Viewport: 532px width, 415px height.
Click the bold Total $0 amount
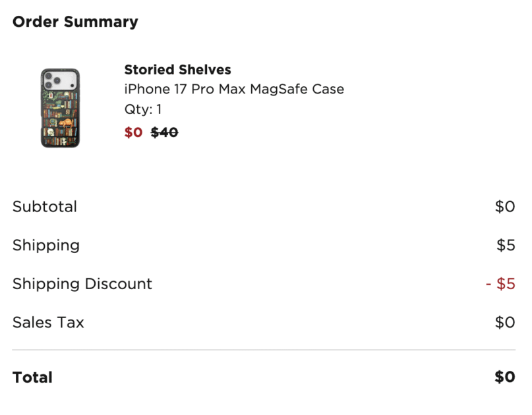[505, 377]
